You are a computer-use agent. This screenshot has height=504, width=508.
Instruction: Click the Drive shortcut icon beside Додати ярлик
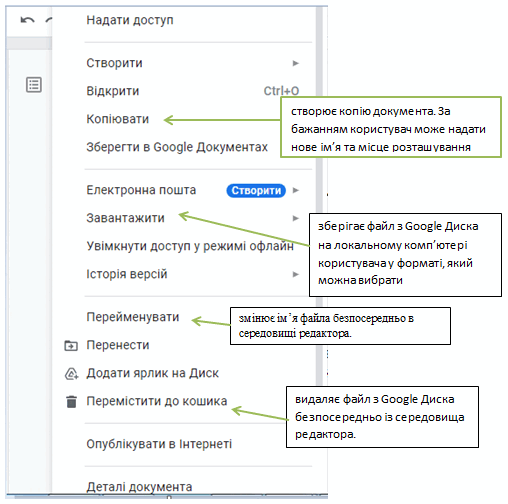[x=71, y=374]
